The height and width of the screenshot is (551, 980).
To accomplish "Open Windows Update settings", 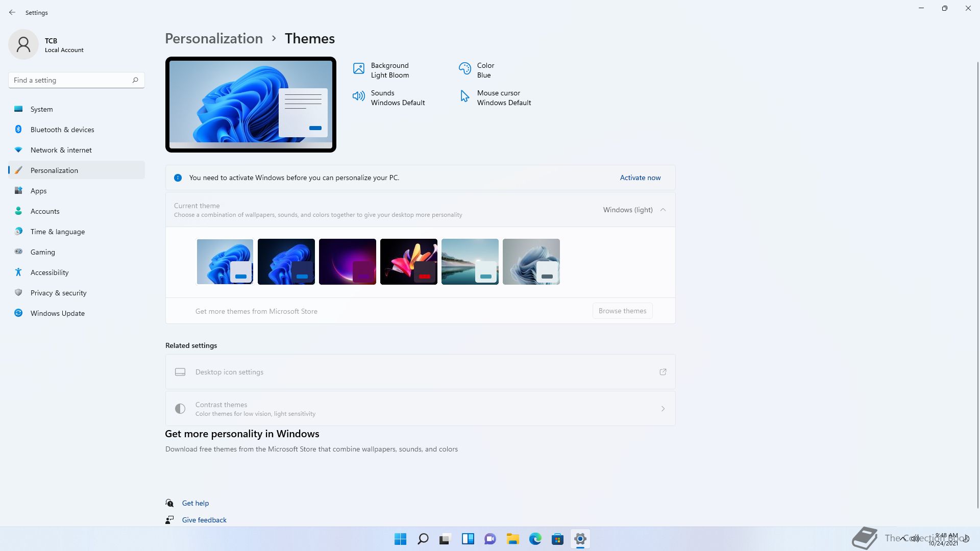I will pos(77,313).
